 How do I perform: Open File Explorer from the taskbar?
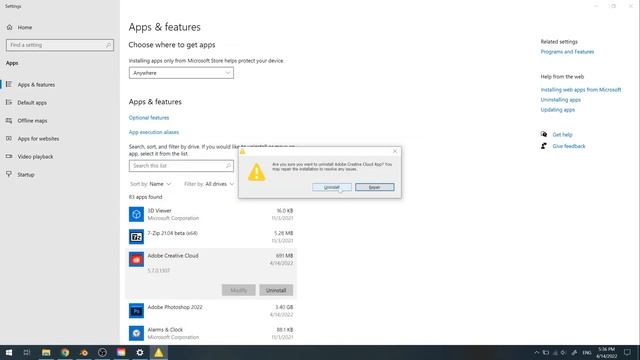point(46,352)
